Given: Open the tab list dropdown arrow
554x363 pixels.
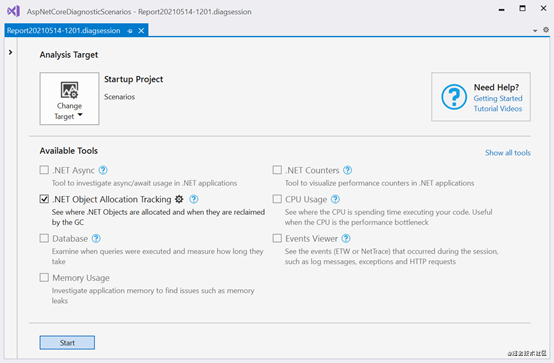Looking at the screenshot, I should tap(535, 31).
